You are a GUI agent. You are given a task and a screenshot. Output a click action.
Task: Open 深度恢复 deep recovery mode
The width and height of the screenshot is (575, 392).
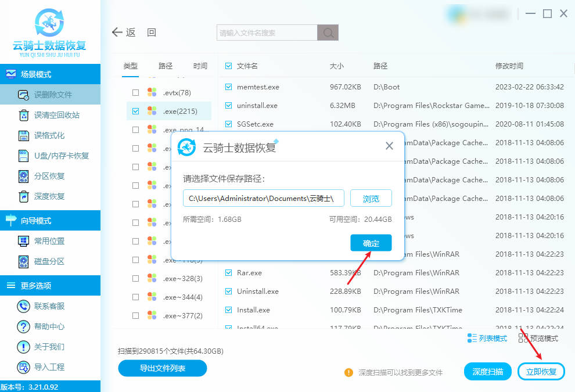tap(24, 196)
